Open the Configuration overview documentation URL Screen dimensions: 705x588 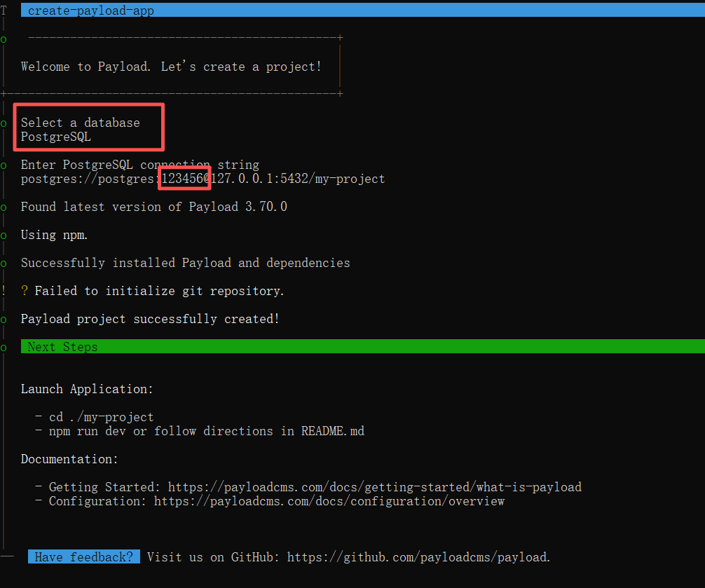329,501
